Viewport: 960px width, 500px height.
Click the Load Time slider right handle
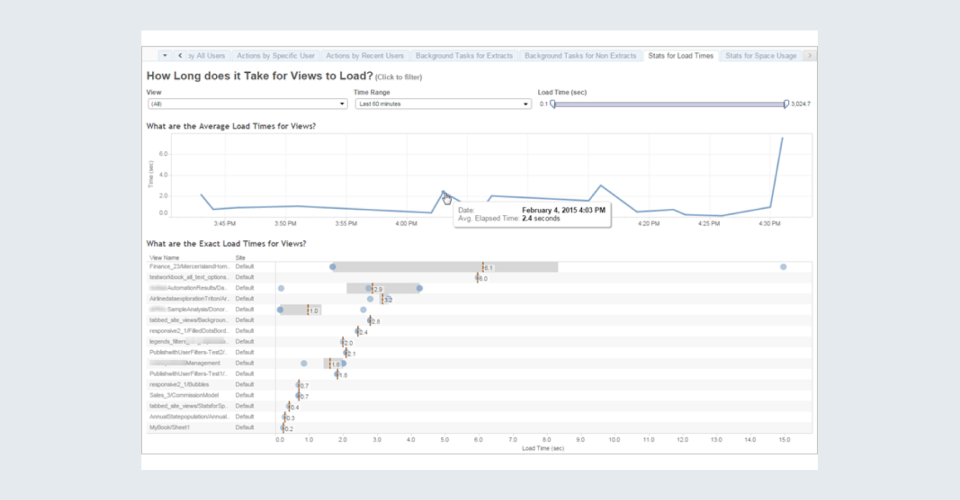[x=786, y=103]
